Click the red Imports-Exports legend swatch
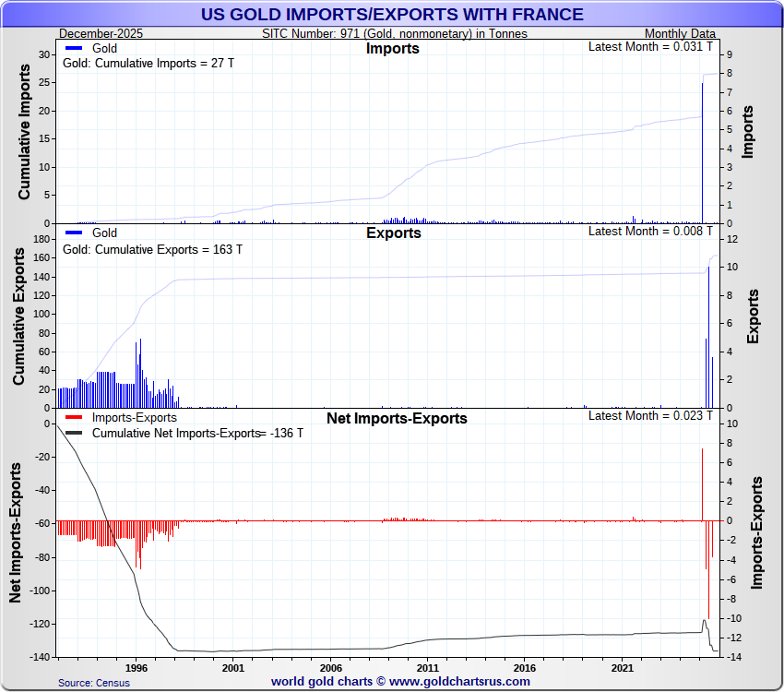This screenshot has width=784, height=692. [x=74, y=418]
